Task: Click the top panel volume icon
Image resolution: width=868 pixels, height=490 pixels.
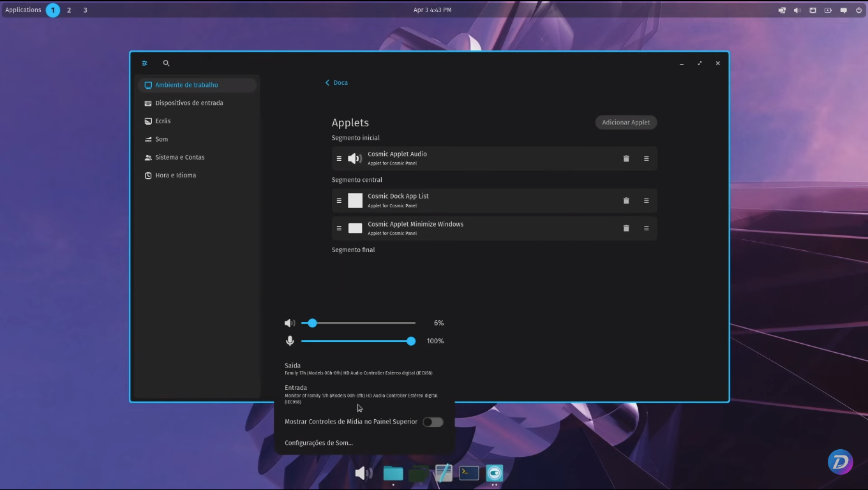Action: [797, 10]
